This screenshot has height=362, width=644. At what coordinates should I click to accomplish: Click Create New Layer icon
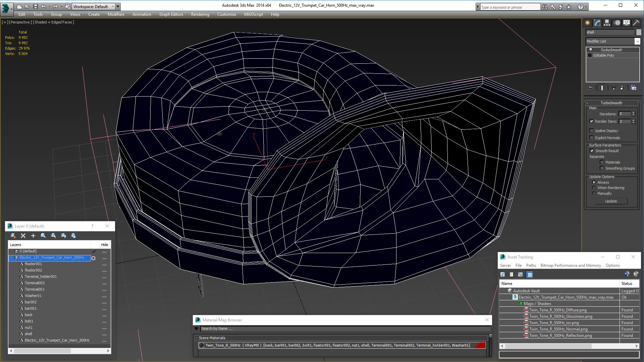click(x=13, y=236)
